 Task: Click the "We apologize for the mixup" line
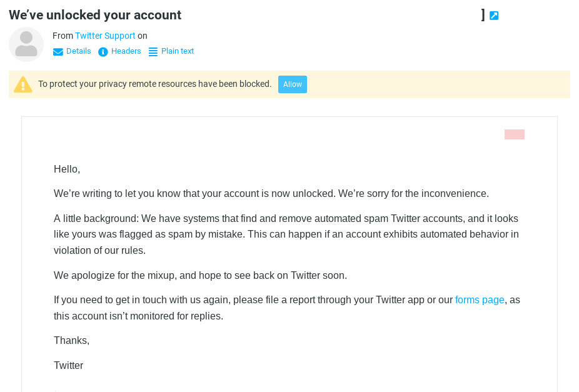[200, 275]
